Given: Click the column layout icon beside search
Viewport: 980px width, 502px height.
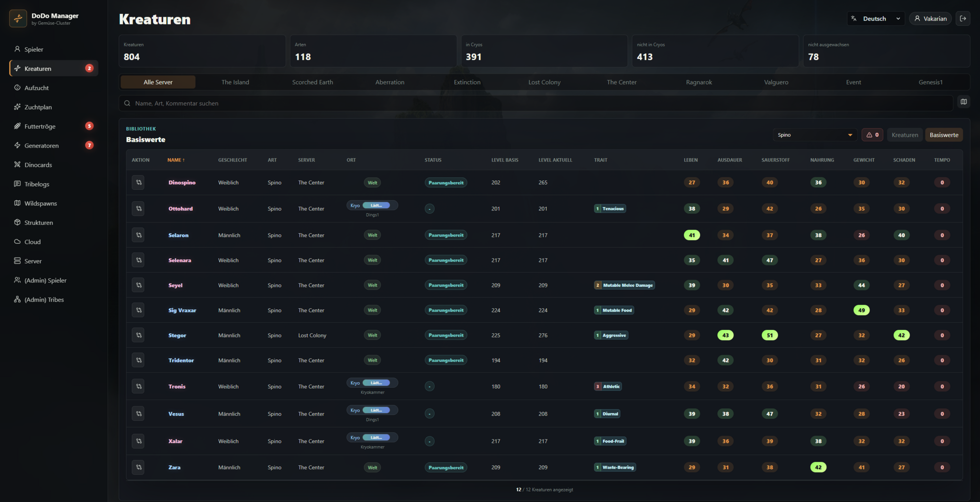Looking at the screenshot, I should click(x=964, y=102).
